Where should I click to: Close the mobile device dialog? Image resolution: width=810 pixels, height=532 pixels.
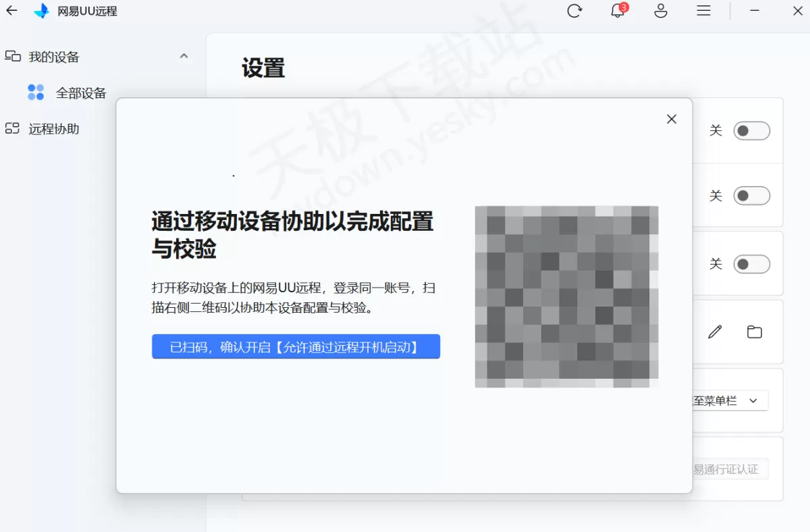(x=672, y=119)
